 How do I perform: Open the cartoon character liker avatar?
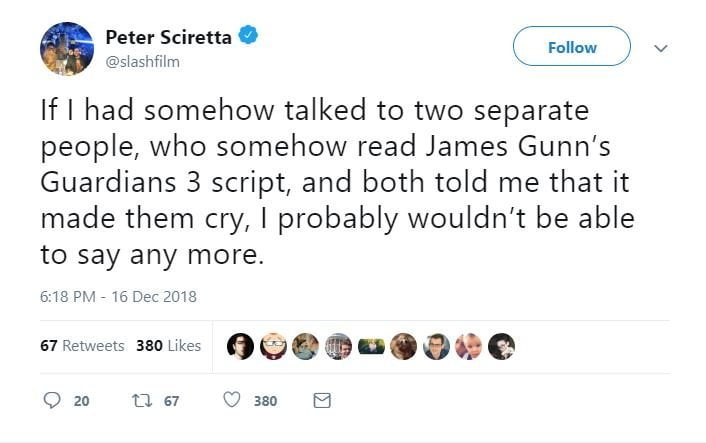[x=273, y=346]
